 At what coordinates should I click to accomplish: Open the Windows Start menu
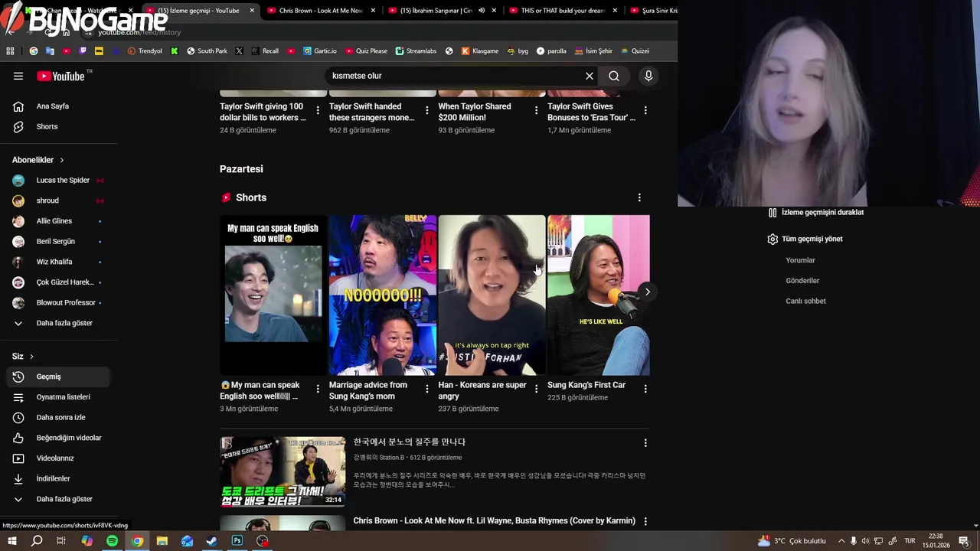11,541
